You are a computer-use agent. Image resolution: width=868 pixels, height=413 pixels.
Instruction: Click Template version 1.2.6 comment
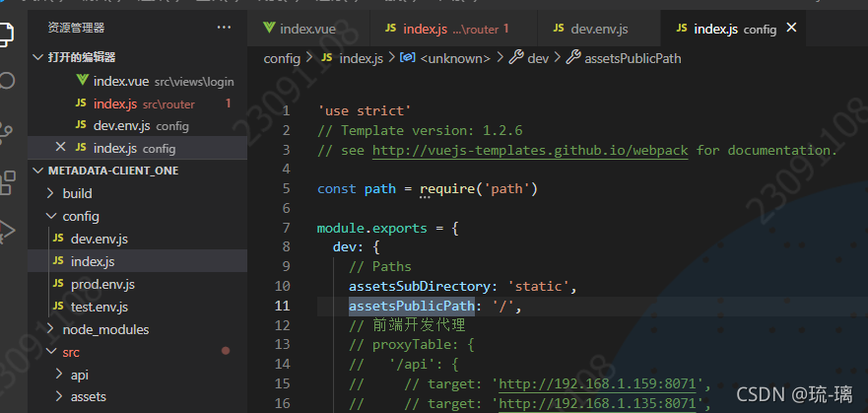pyautogui.click(x=420, y=131)
